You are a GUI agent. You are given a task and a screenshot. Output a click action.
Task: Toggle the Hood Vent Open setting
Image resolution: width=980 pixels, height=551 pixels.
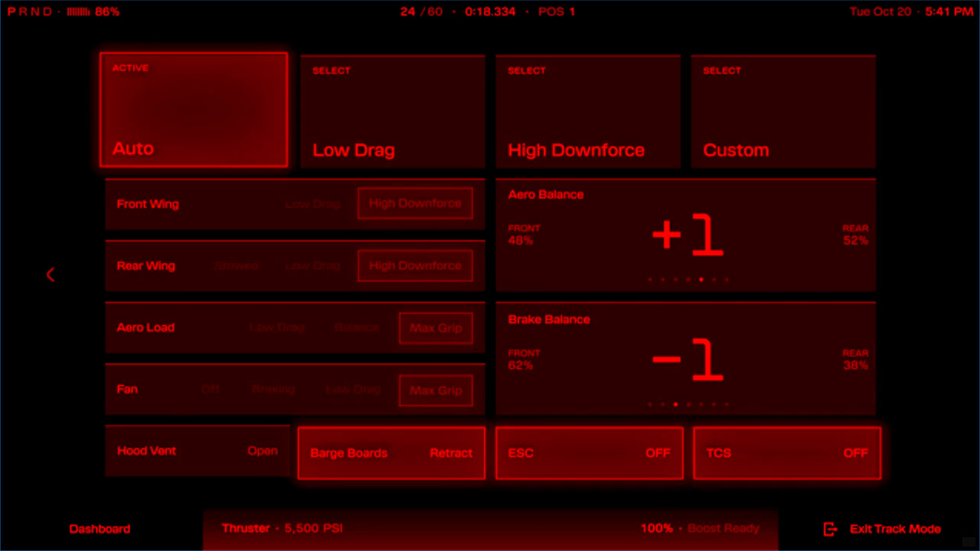(x=198, y=452)
